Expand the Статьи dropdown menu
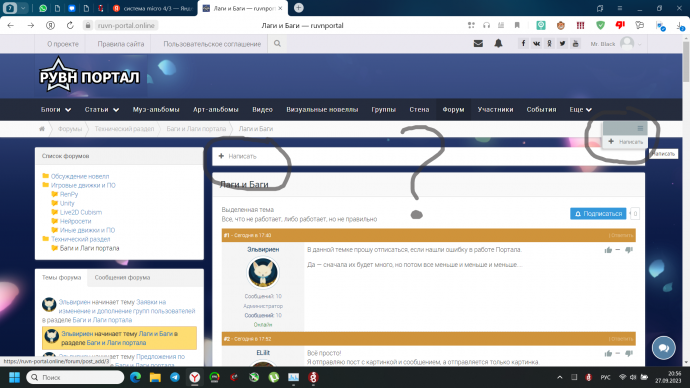Image resolution: width=690 pixels, height=388 pixels. pos(102,110)
